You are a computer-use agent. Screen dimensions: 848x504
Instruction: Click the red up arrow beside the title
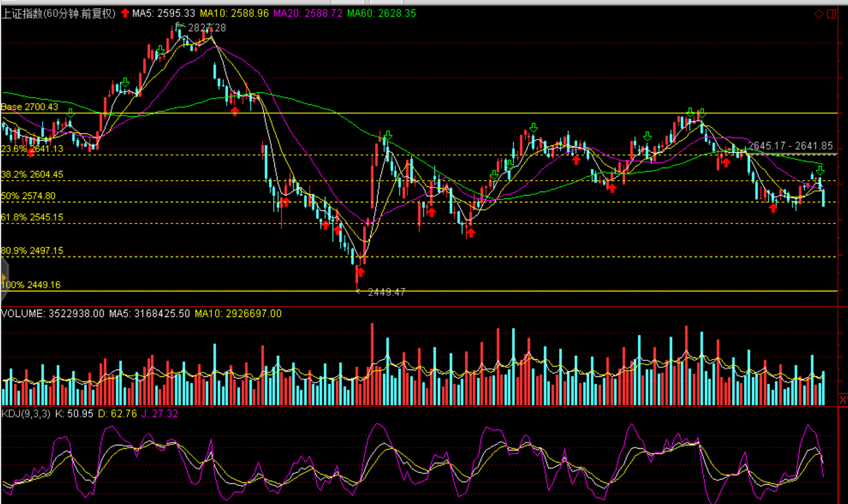[125, 13]
